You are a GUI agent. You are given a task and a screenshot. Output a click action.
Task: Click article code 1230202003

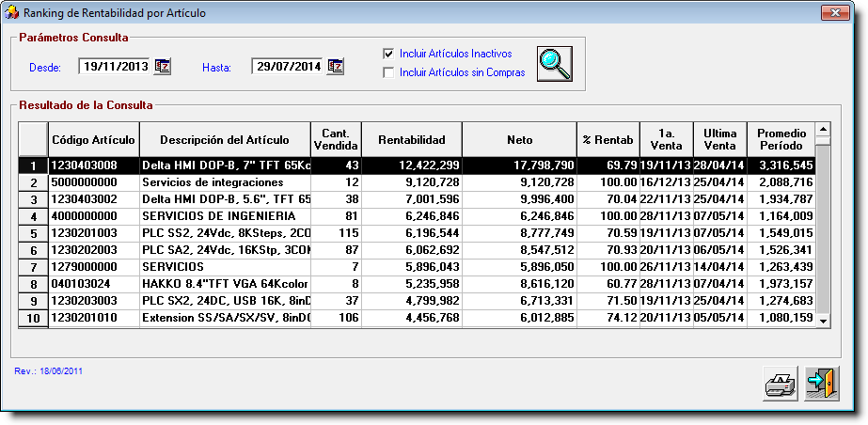click(93, 250)
